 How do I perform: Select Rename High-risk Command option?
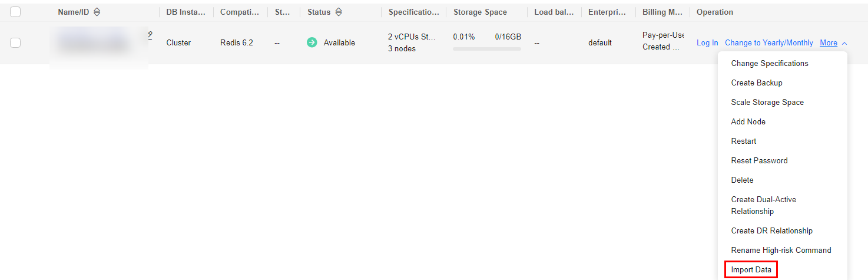click(781, 250)
